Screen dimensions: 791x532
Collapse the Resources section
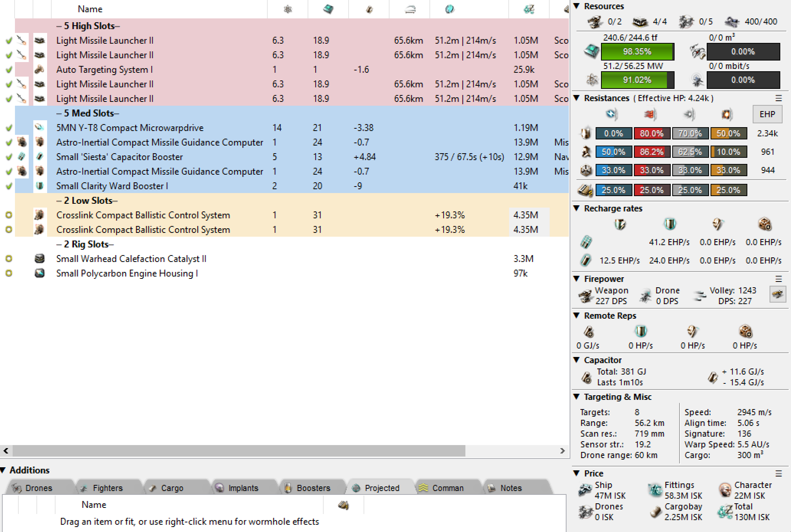coord(576,6)
